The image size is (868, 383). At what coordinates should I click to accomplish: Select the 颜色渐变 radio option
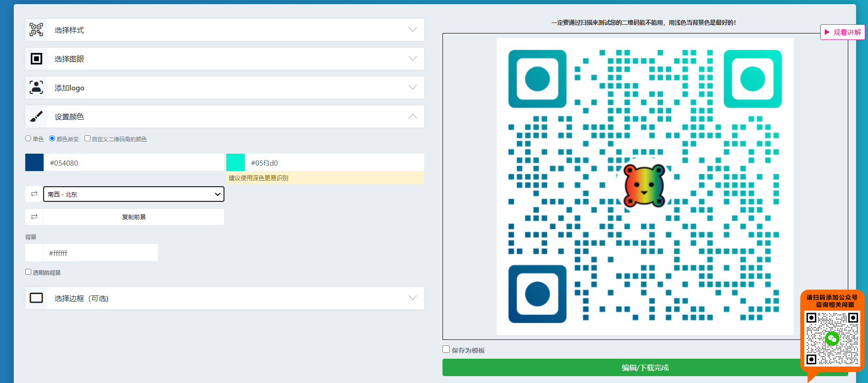(x=52, y=139)
